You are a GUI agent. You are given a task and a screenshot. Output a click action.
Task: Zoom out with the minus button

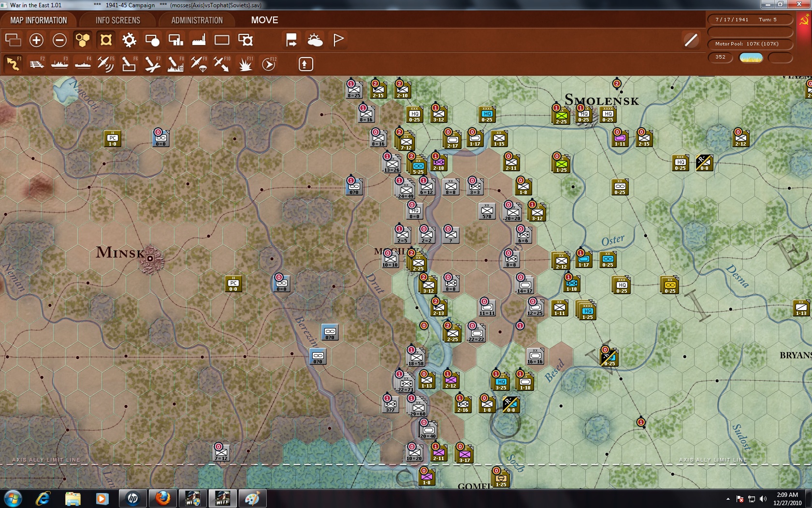click(59, 40)
